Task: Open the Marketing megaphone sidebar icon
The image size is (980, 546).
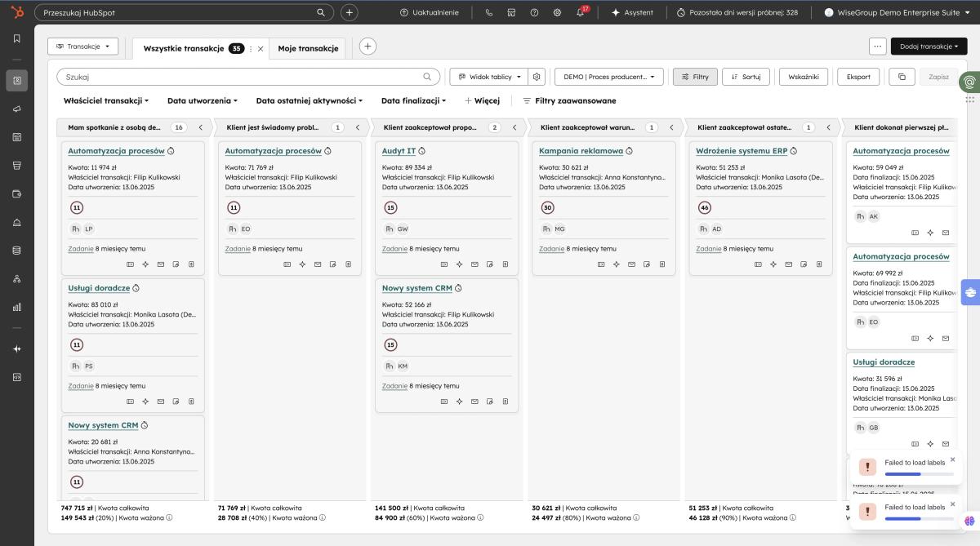Action: [17, 109]
